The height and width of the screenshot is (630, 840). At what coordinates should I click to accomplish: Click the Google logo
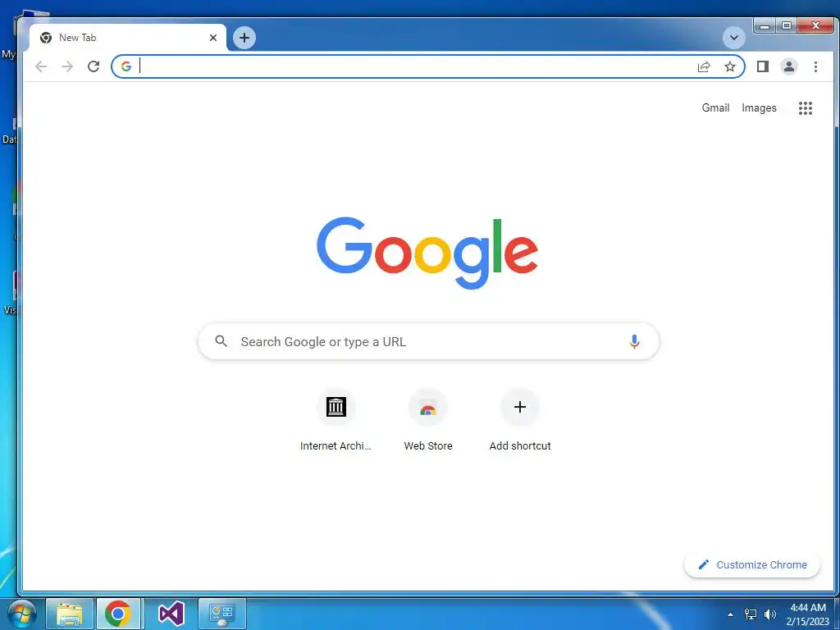tap(427, 253)
